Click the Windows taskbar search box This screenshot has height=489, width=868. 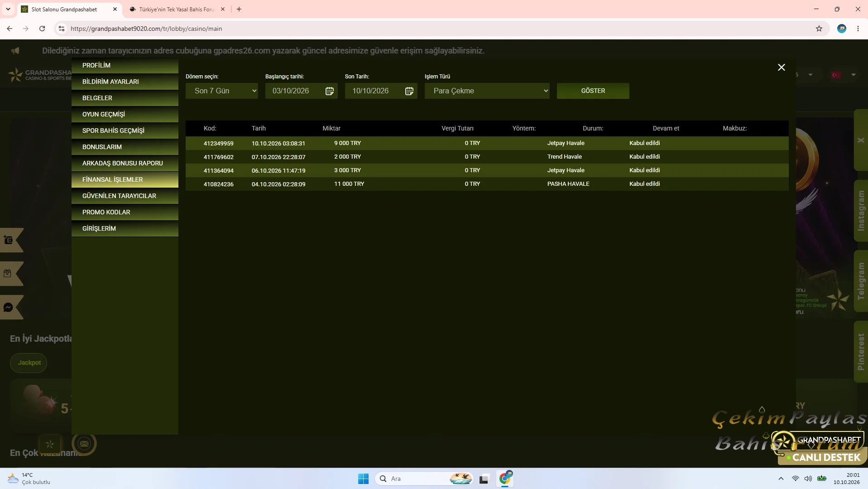425,479
